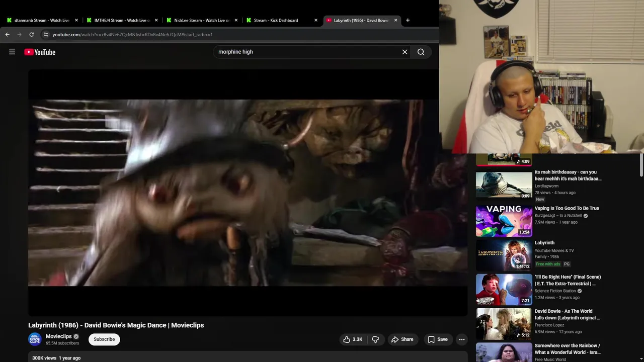Dislike the video with thumbs down
Image resolution: width=644 pixels, height=362 pixels.
point(375,339)
